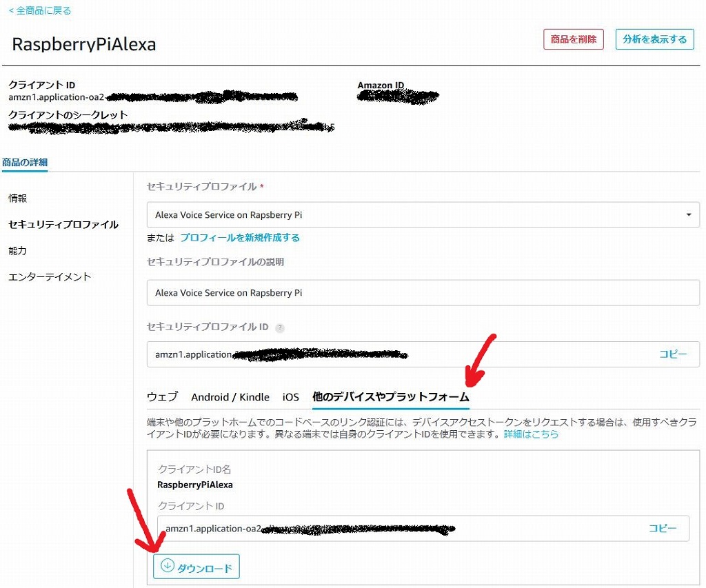Select 情報 in the sidebar
Image resolution: width=706 pixels, height=588 pixels.
click(x=17, y=198)
